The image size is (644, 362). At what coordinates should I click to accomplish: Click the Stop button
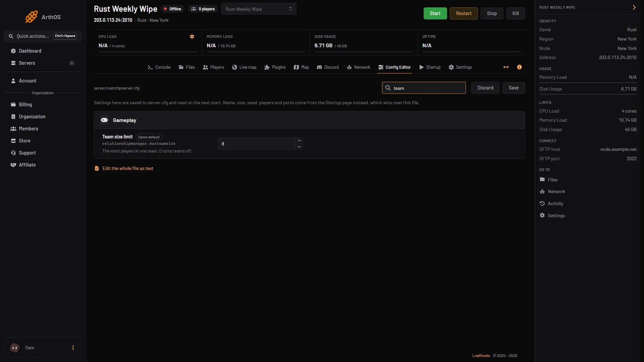coord(492,13)
